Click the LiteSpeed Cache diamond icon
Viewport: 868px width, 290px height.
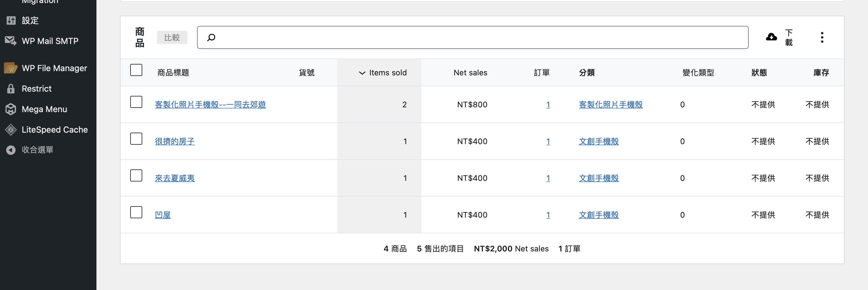[11, 130]
